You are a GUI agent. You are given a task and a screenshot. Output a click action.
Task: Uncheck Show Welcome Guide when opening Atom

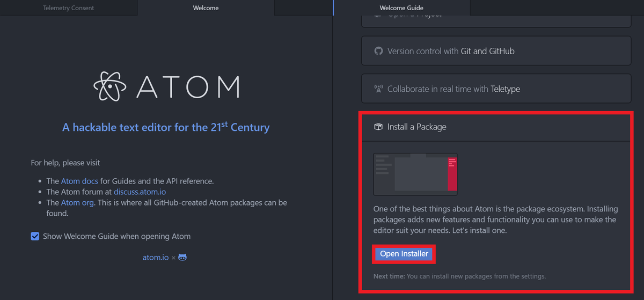point(35,236)
